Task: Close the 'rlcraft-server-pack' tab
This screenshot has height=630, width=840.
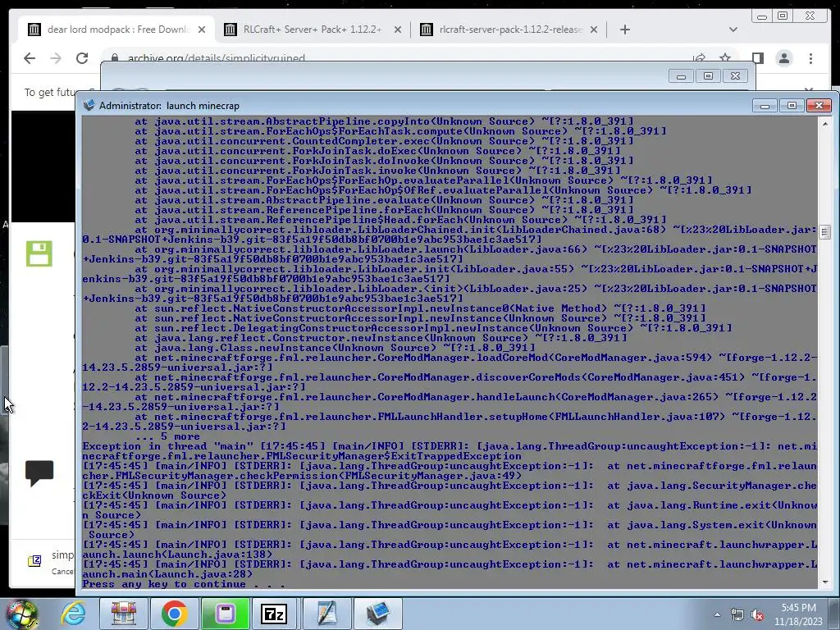Action: tap(594, 30)
